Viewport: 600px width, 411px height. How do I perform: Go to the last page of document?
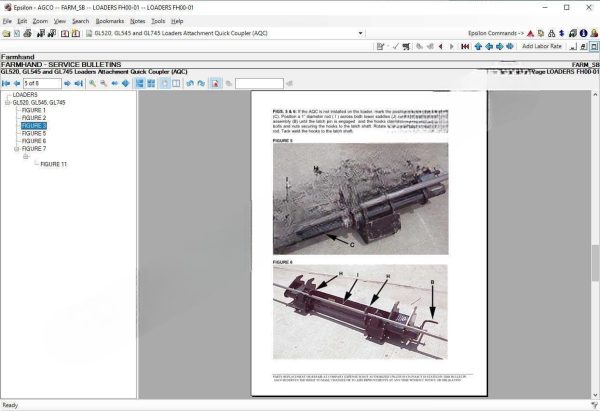tap(78, 83)
